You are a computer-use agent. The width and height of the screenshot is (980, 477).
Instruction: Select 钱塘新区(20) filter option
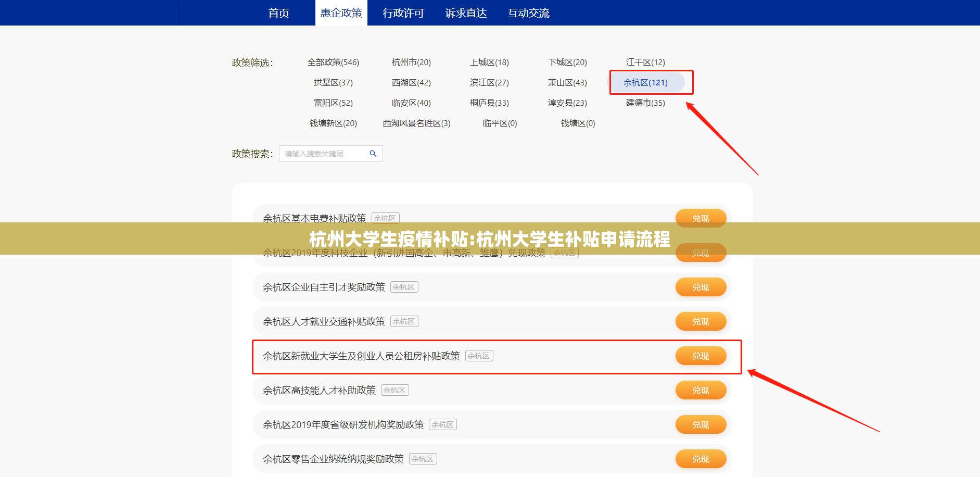(x=333, y=123)
